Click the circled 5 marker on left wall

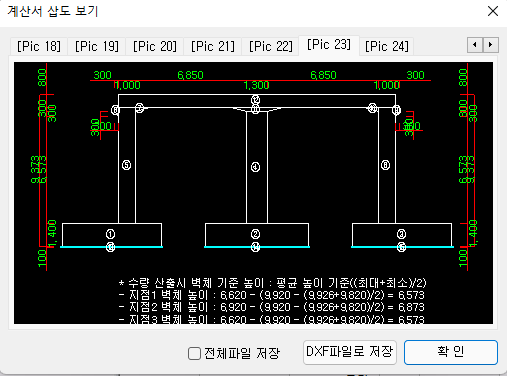[x=126, y=165]
